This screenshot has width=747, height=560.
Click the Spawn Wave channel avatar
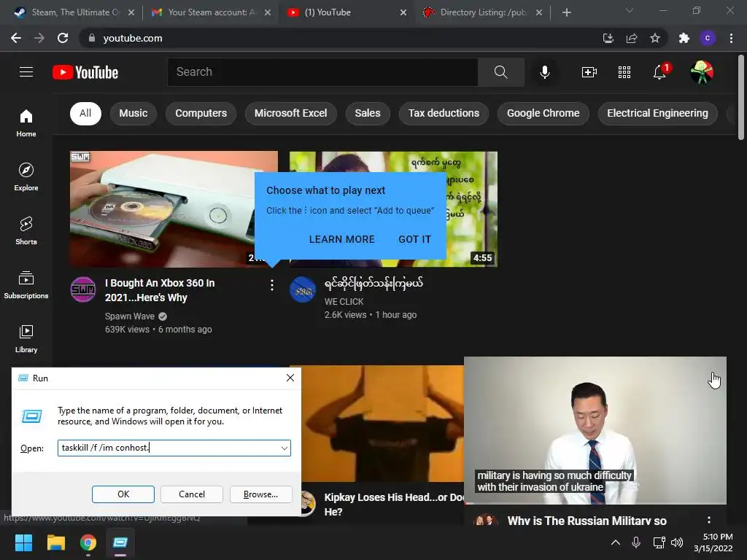[x=83, y=289]
